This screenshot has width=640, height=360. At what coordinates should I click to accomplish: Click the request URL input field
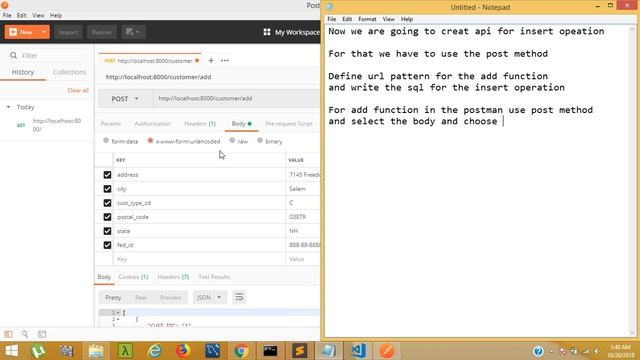[x=237, y=99]
